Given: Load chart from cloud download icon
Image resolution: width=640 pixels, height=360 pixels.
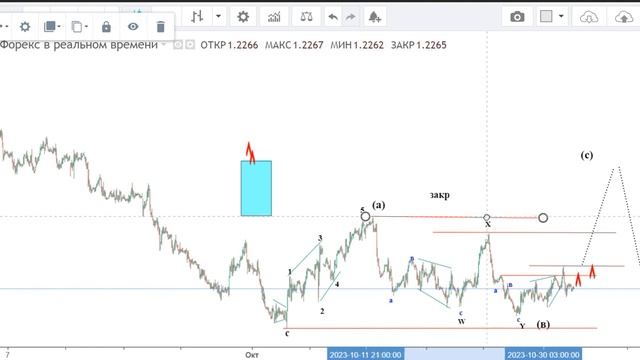Looking at the screenshot, I should click(589, 17).
